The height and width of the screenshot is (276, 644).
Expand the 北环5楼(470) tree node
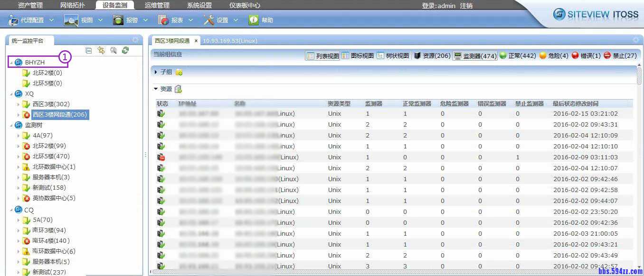pyautogui.click(x=19, y=156)
